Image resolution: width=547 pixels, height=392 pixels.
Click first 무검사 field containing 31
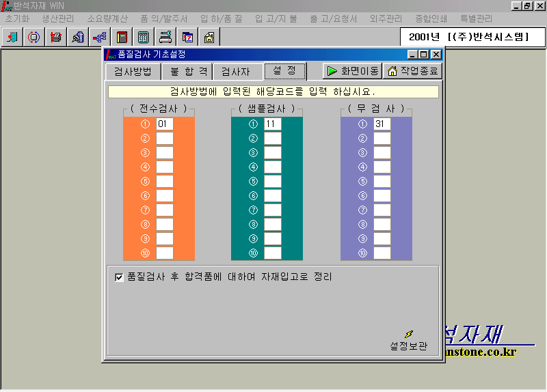pos(382,124)
